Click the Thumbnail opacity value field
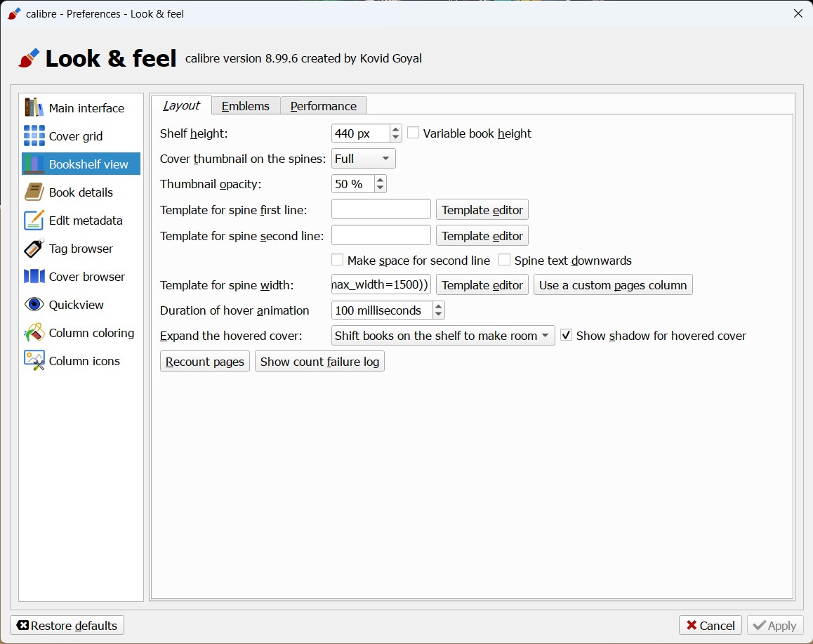The image size is (813, 644). [352, 184]
